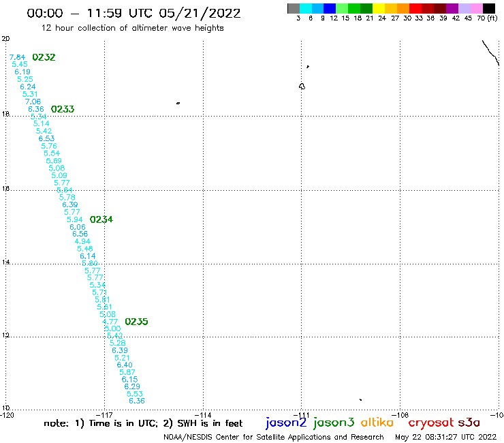Select the cryosat satellite label
Viewport: 504px width, 443px height.
(431, 423)
